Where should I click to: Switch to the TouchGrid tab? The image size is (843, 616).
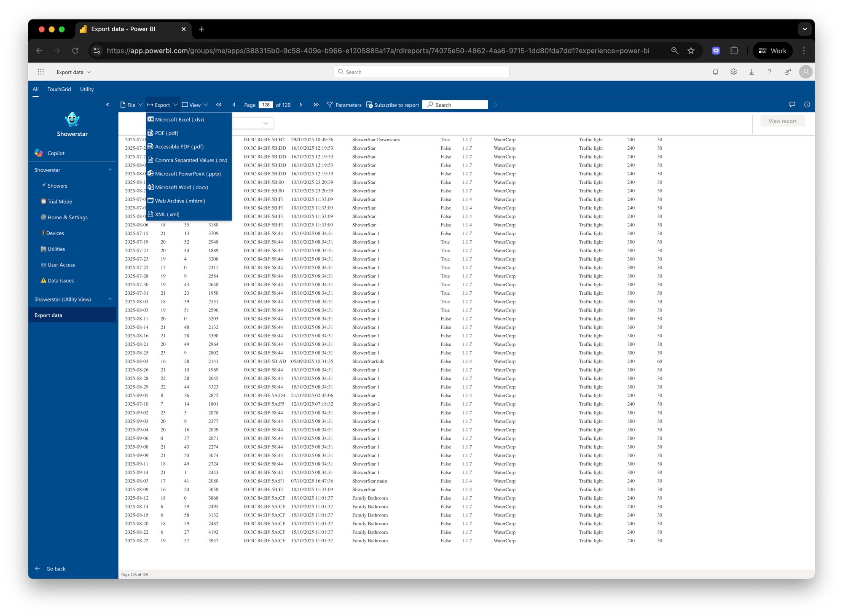pyautogui.click(x=59, y=89)
